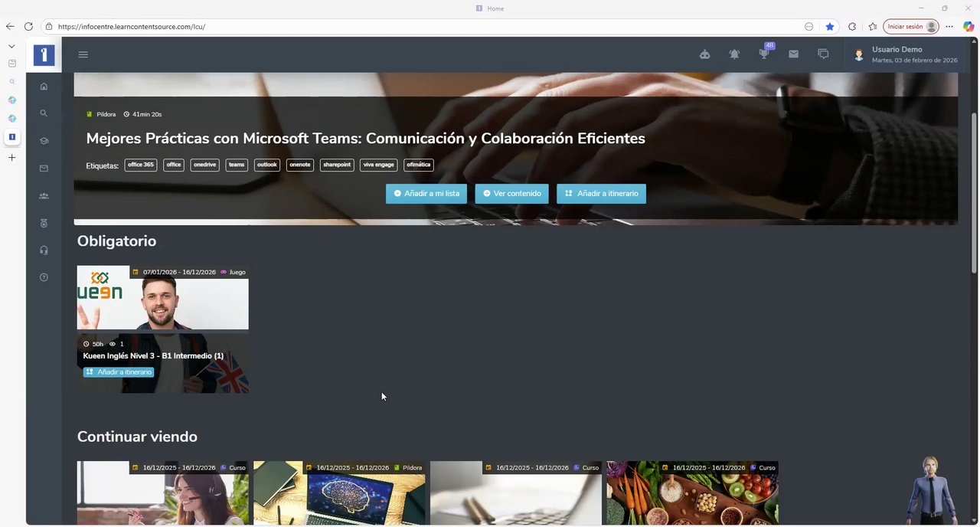Select the office tag
This screenshot has height=527, width=980.
click(x=174, y=165)
